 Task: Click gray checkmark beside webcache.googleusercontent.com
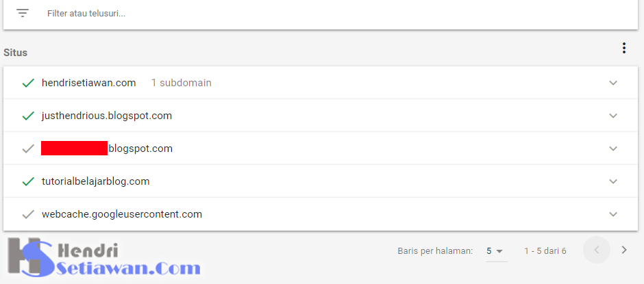28,214
